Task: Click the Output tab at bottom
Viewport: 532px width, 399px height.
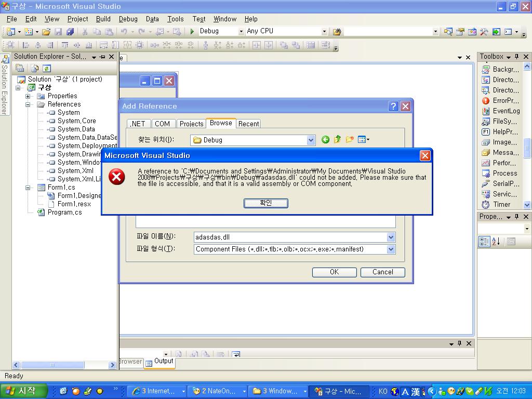Action: [x=160, y=362]
